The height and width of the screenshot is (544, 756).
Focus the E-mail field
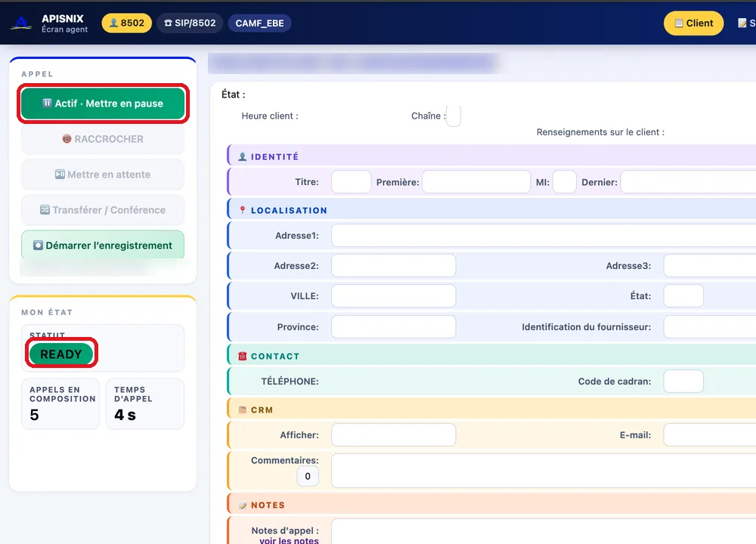(x=710, y=434)
